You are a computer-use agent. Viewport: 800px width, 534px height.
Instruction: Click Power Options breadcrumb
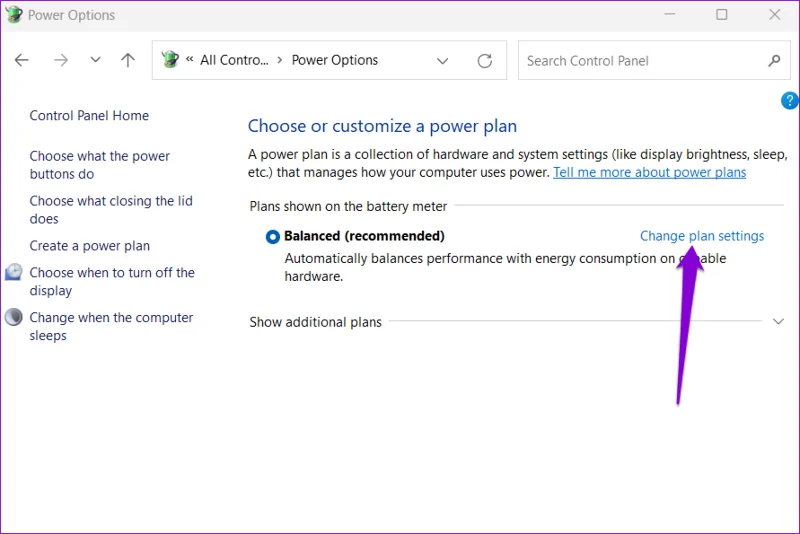tap(335, 60)
